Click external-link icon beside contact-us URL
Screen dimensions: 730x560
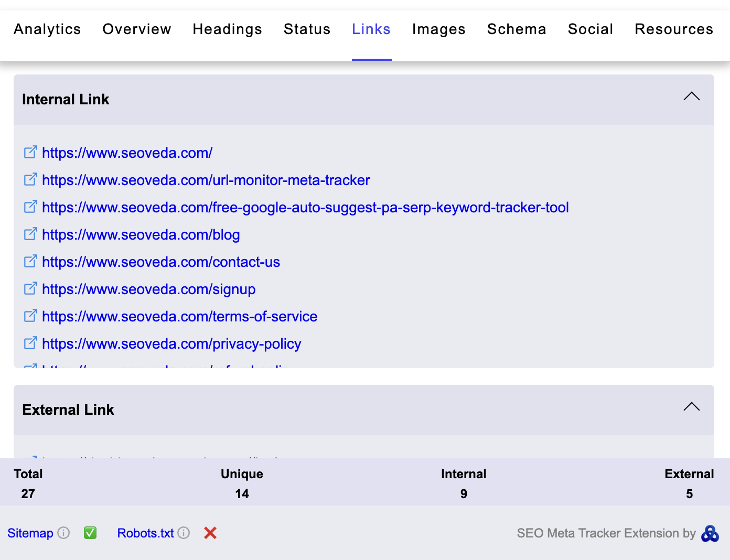[x=31, y=261]
